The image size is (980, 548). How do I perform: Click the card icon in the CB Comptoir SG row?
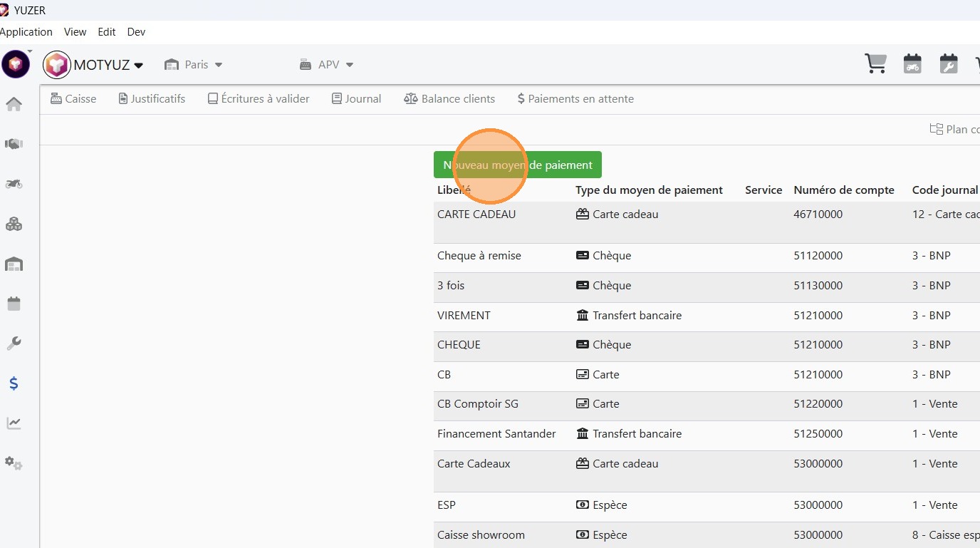coord(583,404)
